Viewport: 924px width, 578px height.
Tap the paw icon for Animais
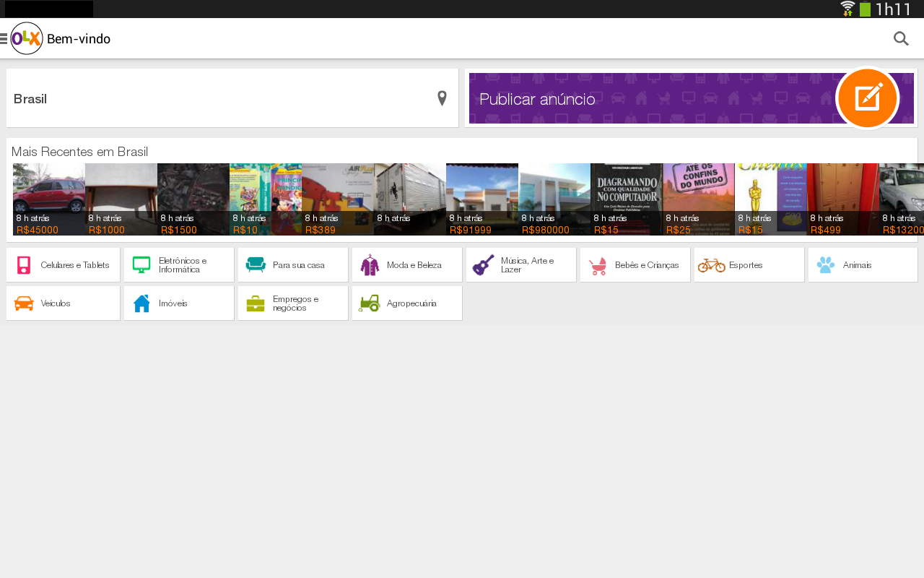tap(826, 265)
